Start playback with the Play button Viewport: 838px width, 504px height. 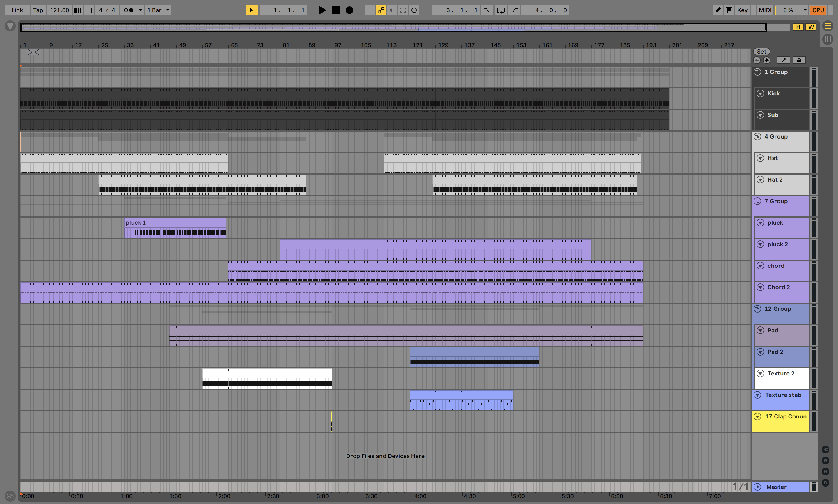[x=322, y=10]
